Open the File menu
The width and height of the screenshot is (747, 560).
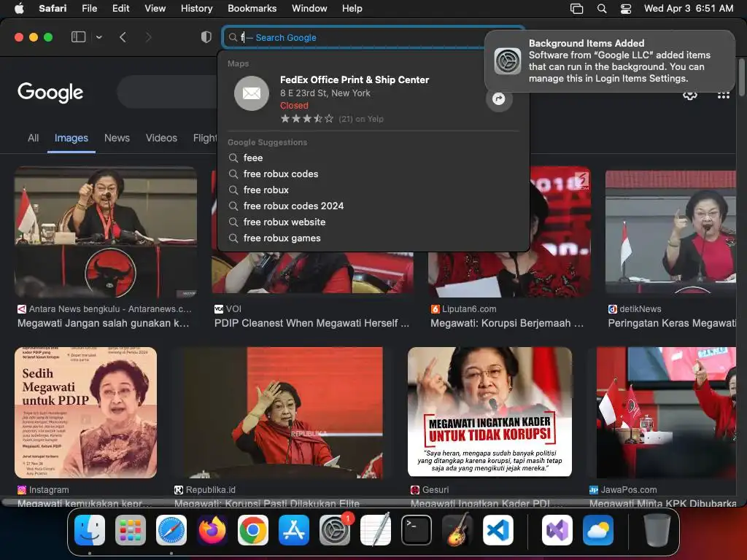point(90,9)
